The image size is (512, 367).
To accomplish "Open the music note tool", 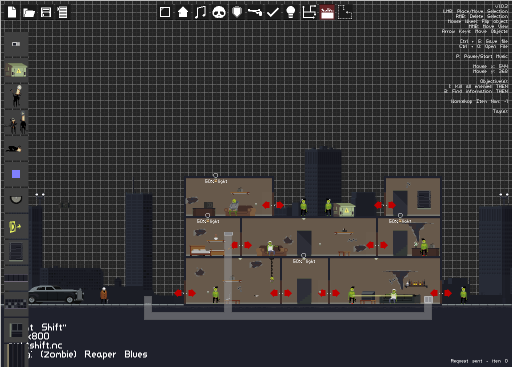I will [x=200, y=12].
